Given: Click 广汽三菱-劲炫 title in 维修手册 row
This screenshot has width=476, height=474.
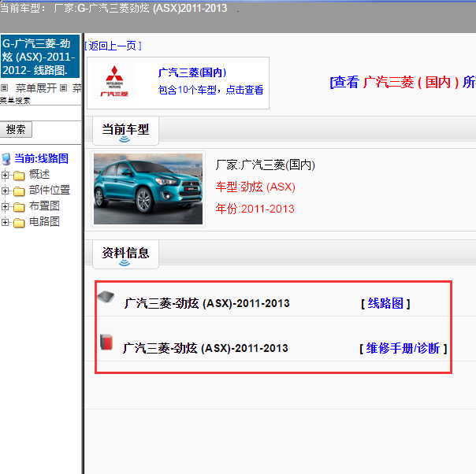Looking at the screenshot, I should coord(206,348).
